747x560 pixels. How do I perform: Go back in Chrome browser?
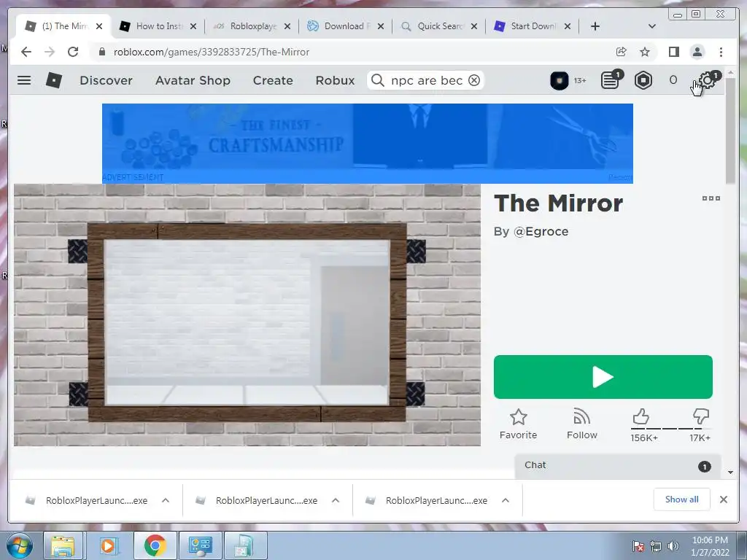26,52
